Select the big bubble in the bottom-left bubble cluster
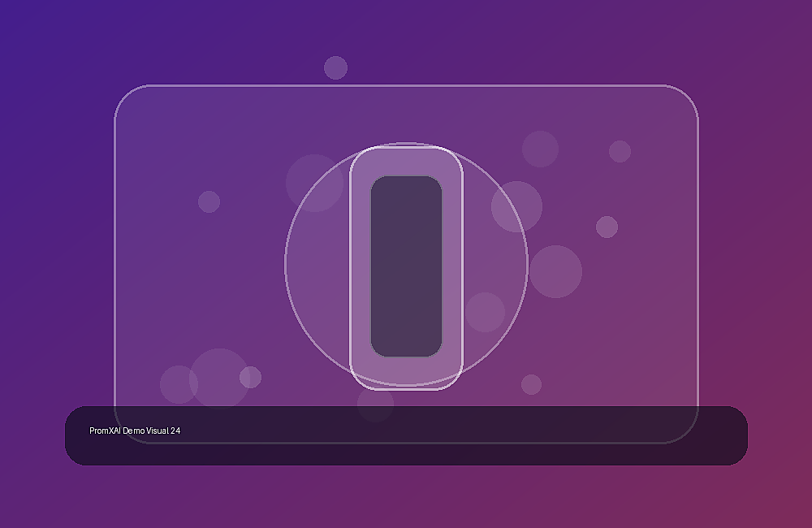This screenshot has height=528, width=812. 219,379
